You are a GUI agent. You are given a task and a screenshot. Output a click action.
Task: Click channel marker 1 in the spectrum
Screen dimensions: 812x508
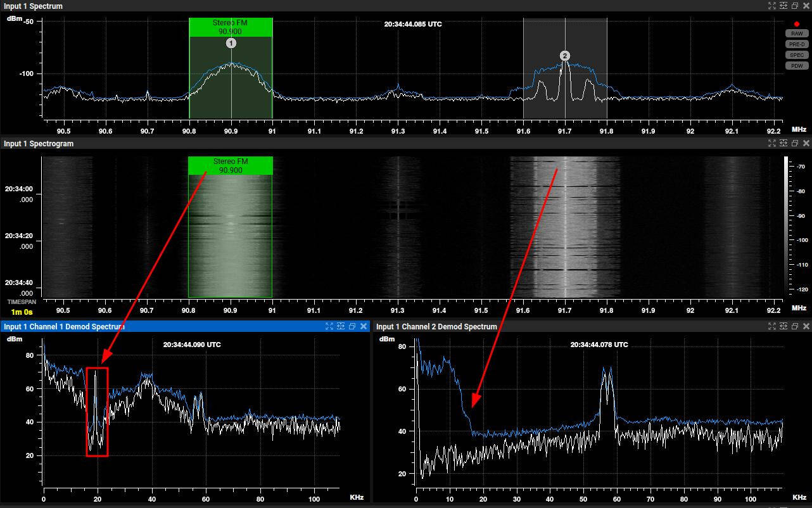231,43
